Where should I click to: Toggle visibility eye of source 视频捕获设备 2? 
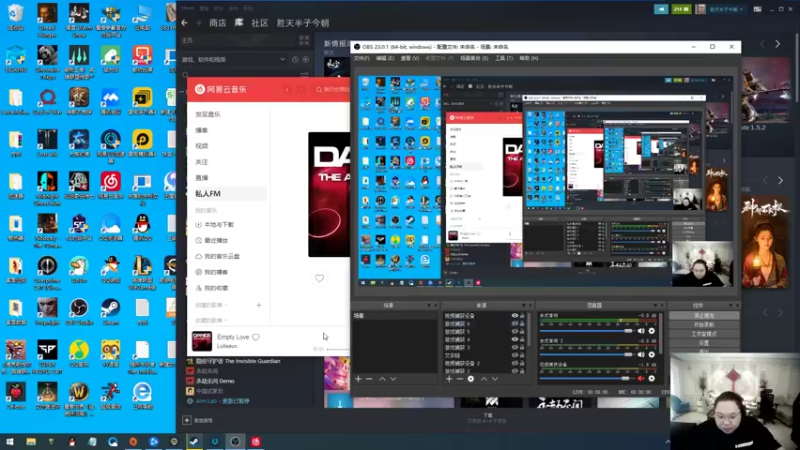pos(515,363)
